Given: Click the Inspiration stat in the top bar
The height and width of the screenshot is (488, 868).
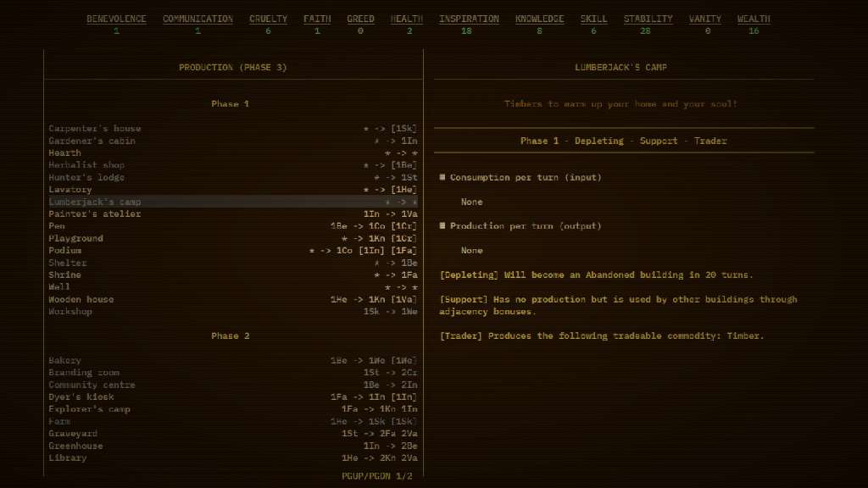Looking at the screenshot, I should click(x=469, y=19).
